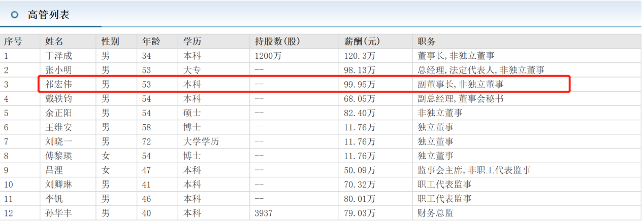Click the education 博士 in 傅黎瑛's row
This screenshot has width=644, height=222.
(x=192, y=156)
